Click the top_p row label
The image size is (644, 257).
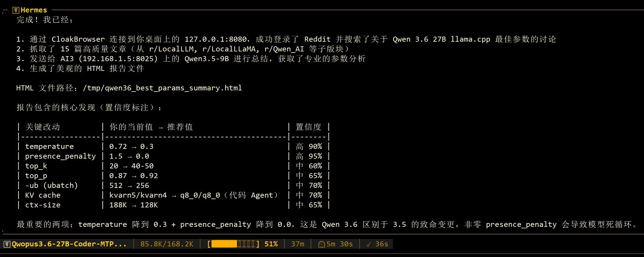36,176
